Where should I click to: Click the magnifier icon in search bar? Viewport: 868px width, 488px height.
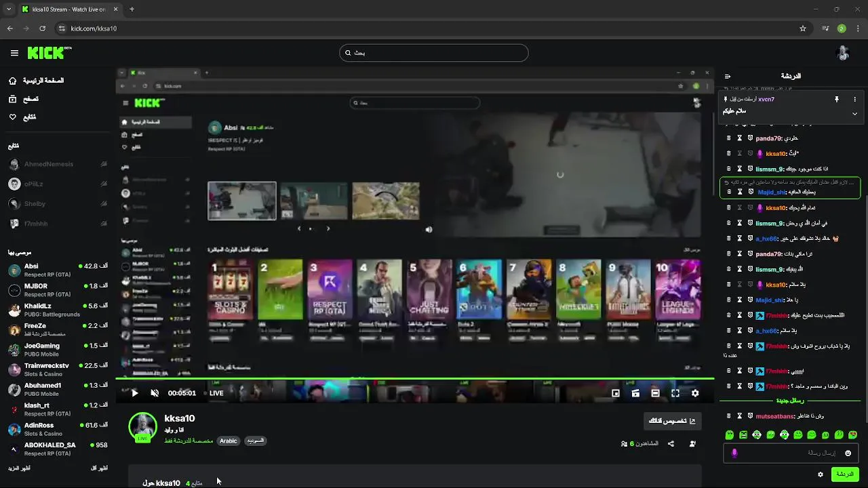tap(348, 53)
